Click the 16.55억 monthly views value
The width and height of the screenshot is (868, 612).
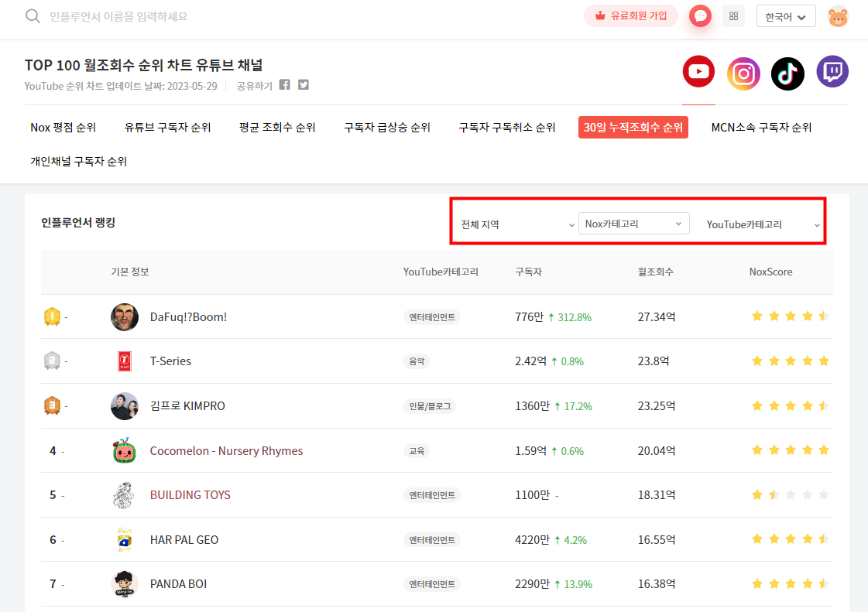pos(657,539)
